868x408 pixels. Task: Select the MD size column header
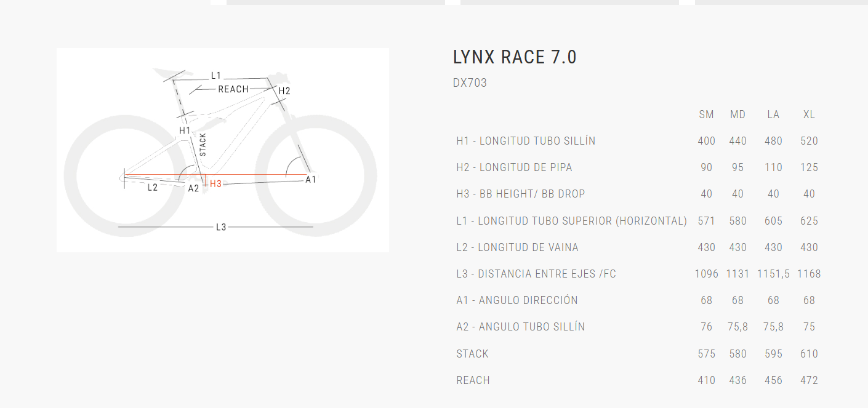pos(737,115)
